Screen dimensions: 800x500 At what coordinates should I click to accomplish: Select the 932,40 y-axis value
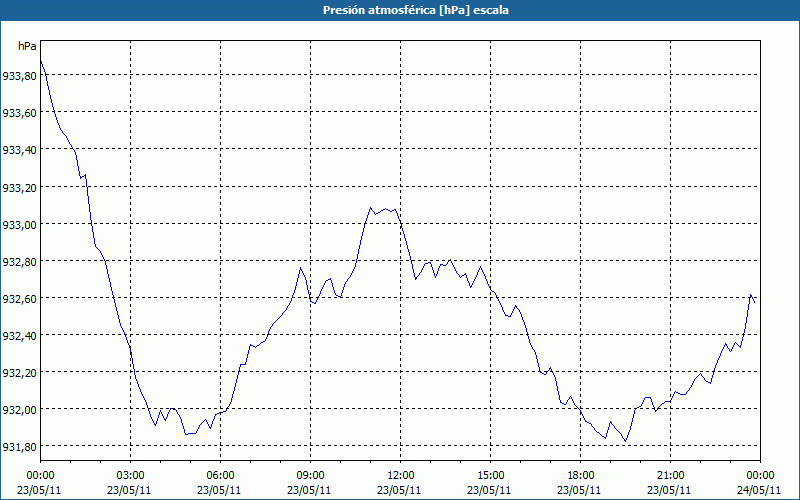(x=19, y=336)
